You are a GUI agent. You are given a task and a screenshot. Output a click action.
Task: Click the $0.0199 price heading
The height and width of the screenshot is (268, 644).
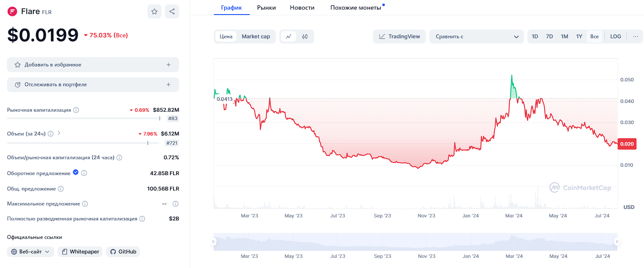click(x=43, y=35)
